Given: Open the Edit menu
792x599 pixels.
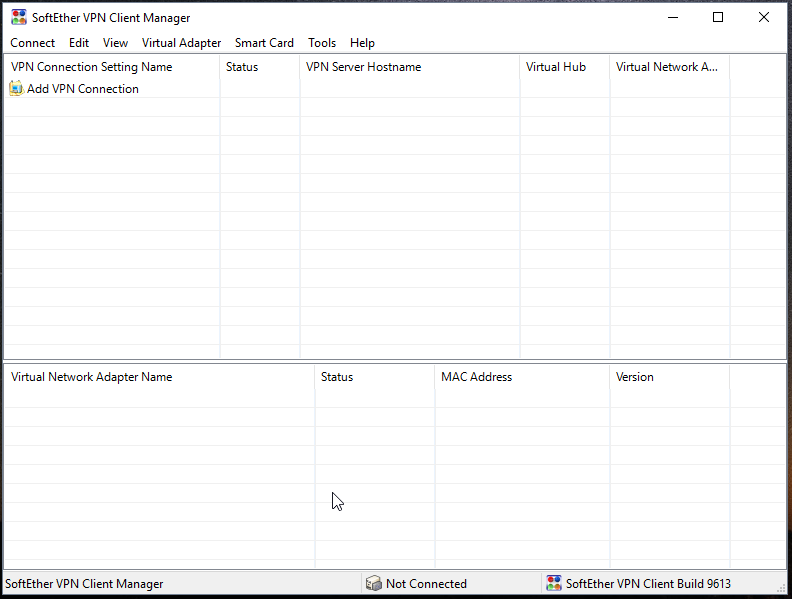Looking at the screenshot, I should (x=79, y=43).
